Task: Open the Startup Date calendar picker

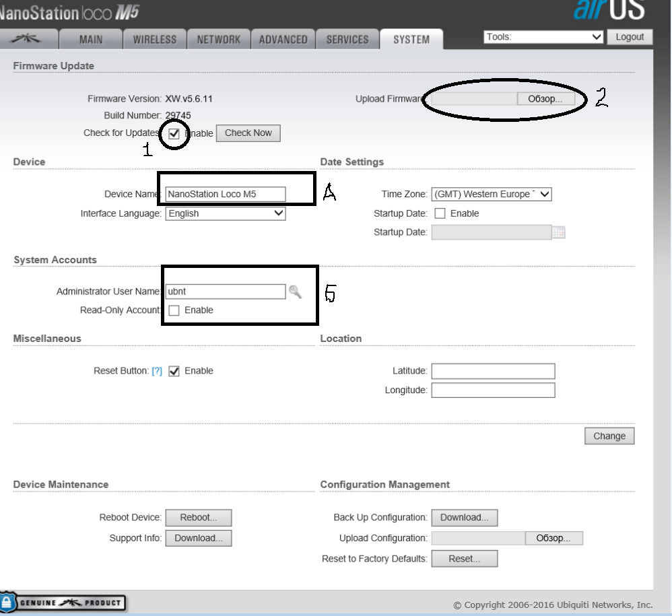Action: (558, 233)
